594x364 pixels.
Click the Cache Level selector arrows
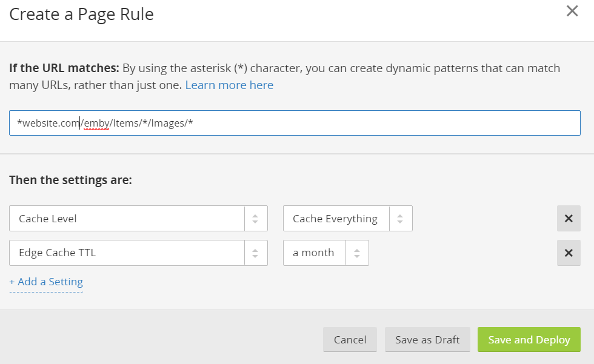point(256,219)
